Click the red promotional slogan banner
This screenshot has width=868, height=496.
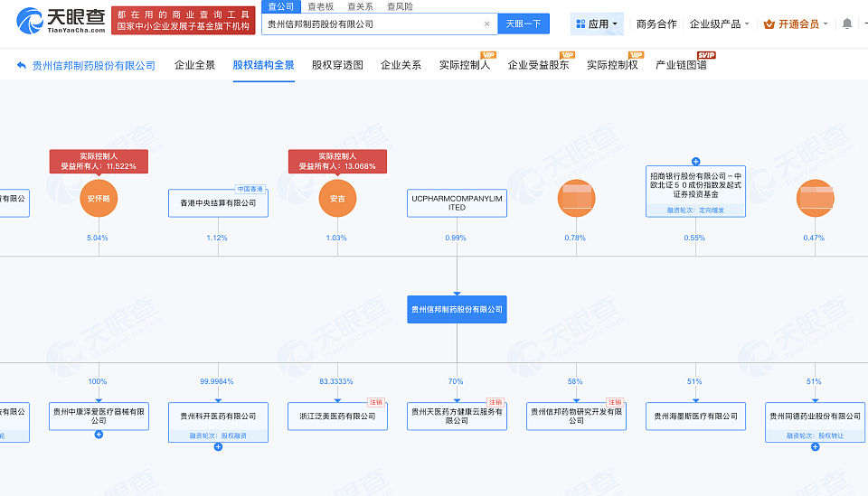click(184, 21)
